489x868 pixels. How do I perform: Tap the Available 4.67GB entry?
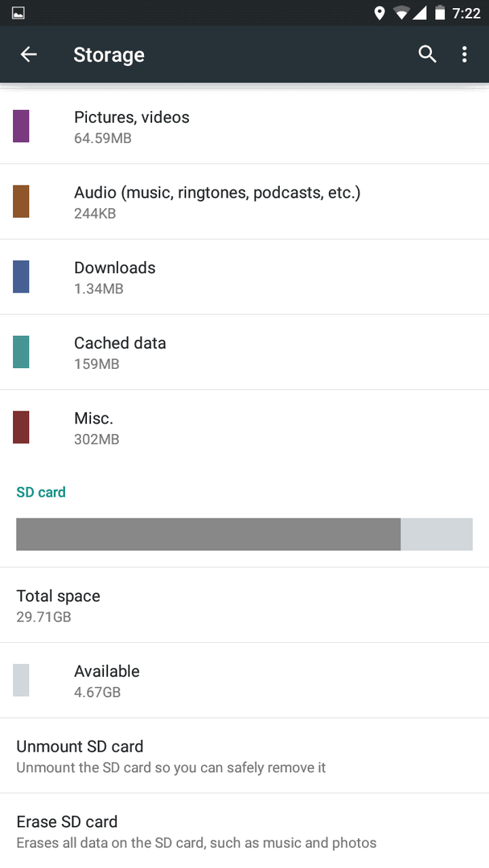click(x=244, y=681)
